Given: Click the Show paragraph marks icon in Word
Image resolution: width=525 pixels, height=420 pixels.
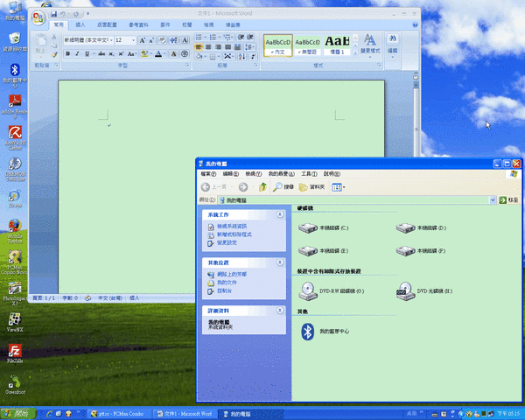Looking at the screenshot, I should (253, 56).
